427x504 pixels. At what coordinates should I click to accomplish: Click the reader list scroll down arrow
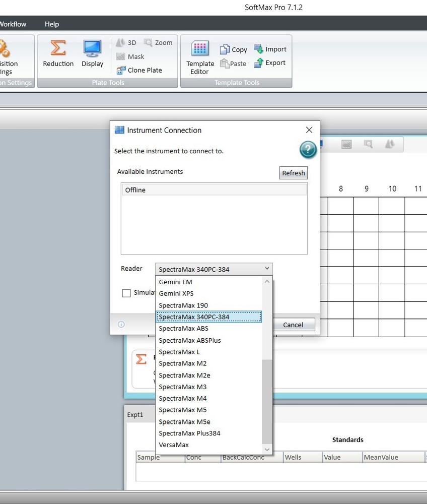267,450
